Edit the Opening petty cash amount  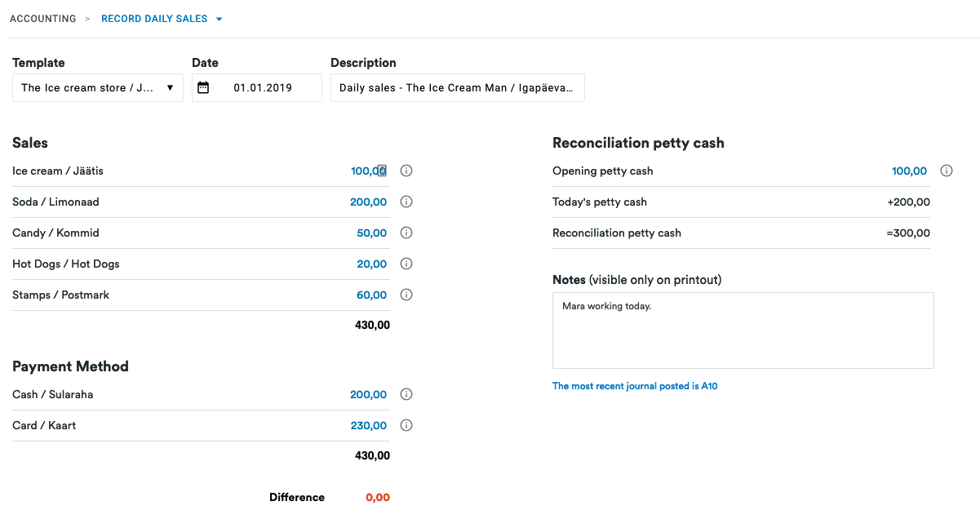pos(909,171)
